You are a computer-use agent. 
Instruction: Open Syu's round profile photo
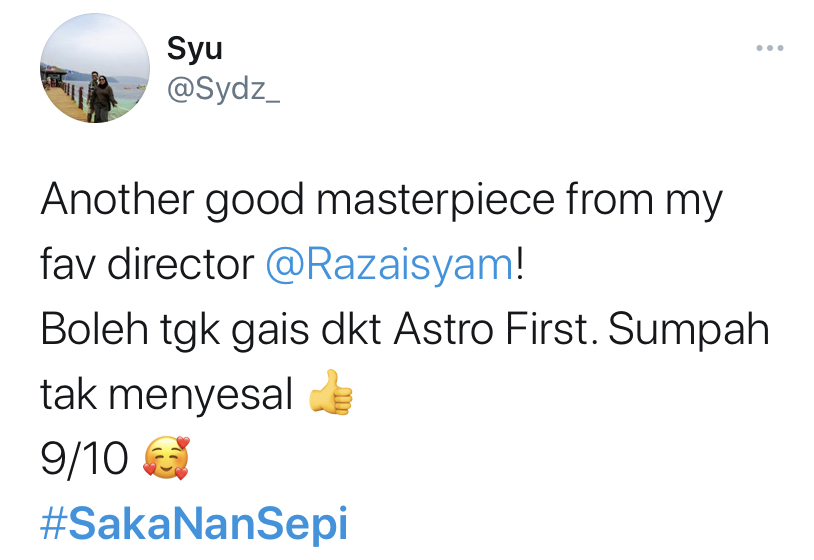(x=95, y=68)
